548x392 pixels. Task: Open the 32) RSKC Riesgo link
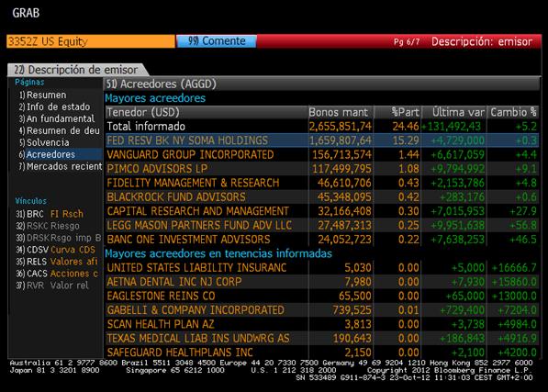[47, 226]
